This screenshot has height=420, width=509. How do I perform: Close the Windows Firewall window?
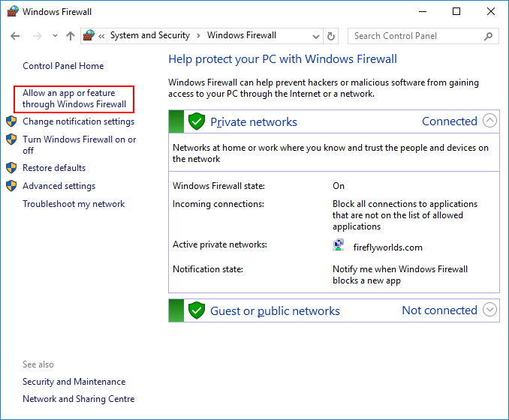(491, 12)
